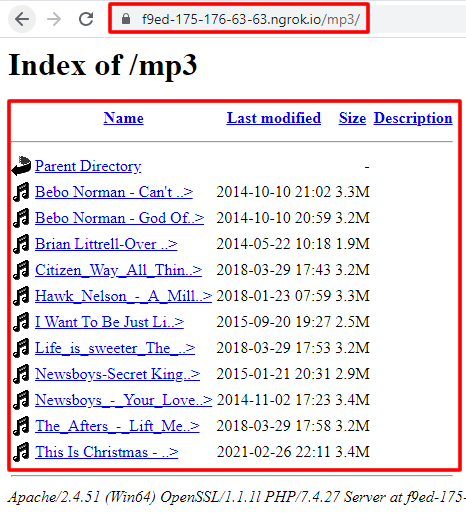Click music icon beside I Want To Be Just Li
The image size is (466, 514).
pyautogui.click(x=21, y=322)
